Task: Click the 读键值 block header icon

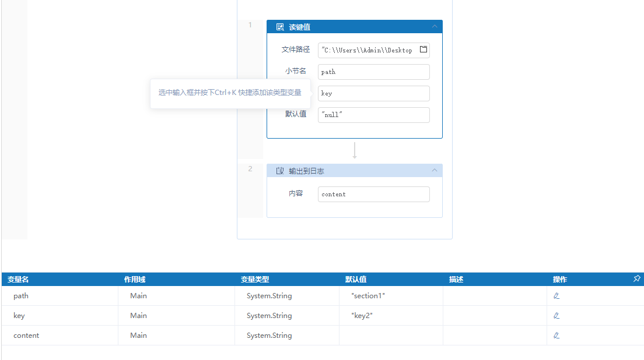Action: coord(280,27)
